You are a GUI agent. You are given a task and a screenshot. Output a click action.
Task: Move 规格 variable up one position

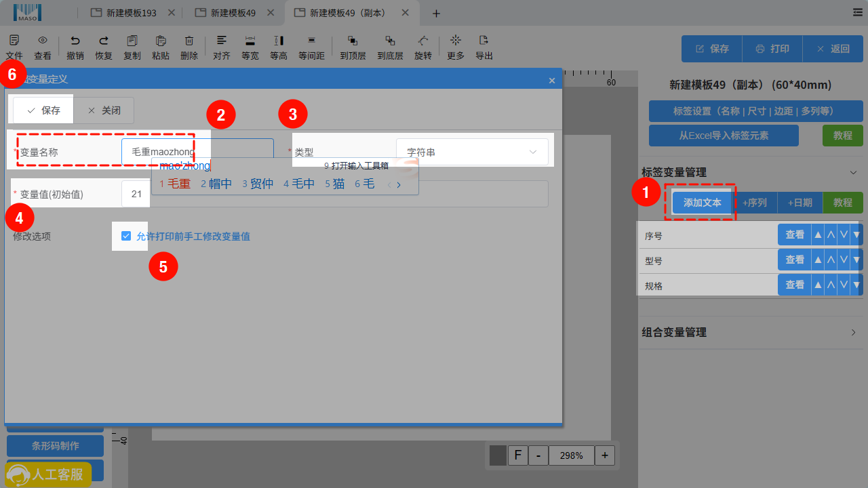(831, 285)
